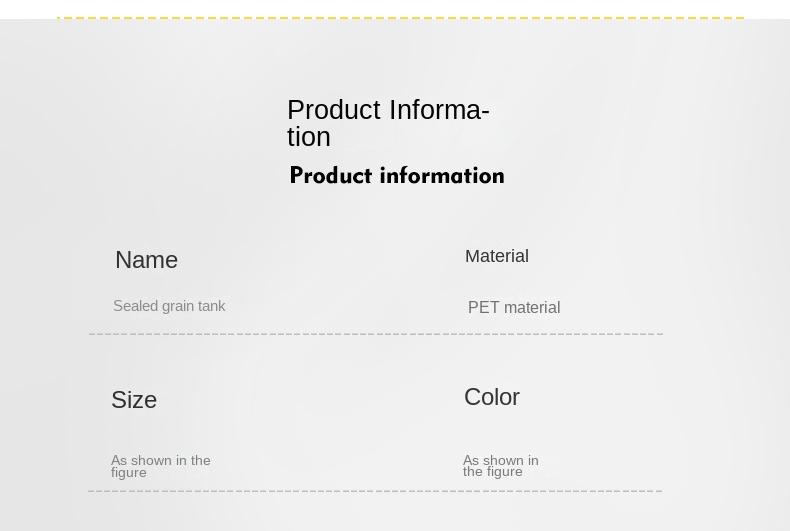Click the lone word "figure" under Size
The width and height of the screenshot is (790, 531).
(128, 473)
